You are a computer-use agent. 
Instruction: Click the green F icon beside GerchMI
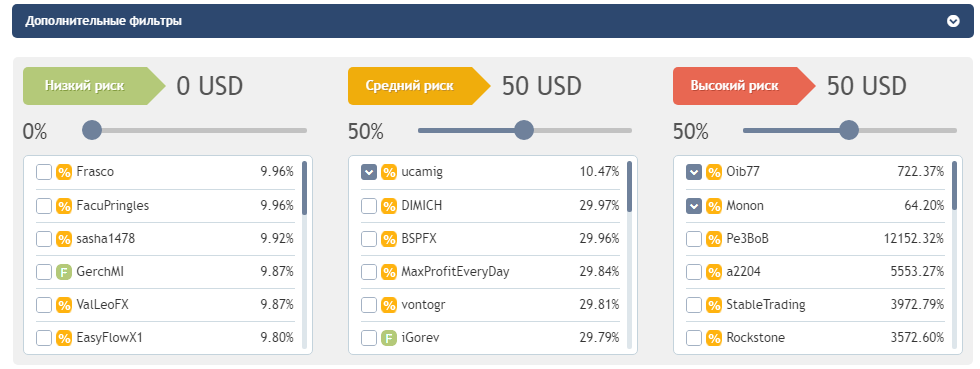click(64, 272)
